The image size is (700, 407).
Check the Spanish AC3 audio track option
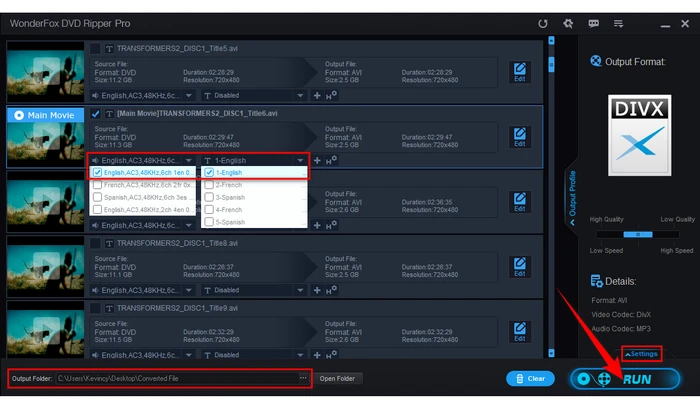pos(97,197)
